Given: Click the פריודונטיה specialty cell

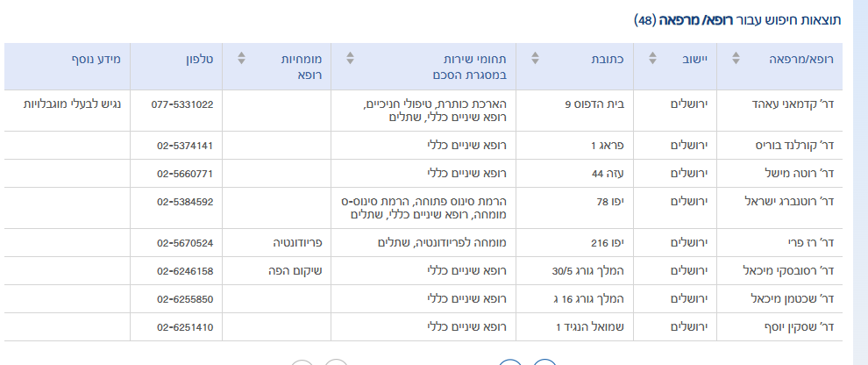Looking at the screenshot, I should tap(294, 243).
